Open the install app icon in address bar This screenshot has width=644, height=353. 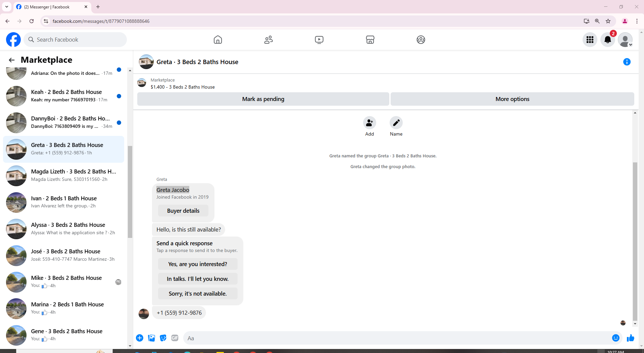tap(587, 21)
